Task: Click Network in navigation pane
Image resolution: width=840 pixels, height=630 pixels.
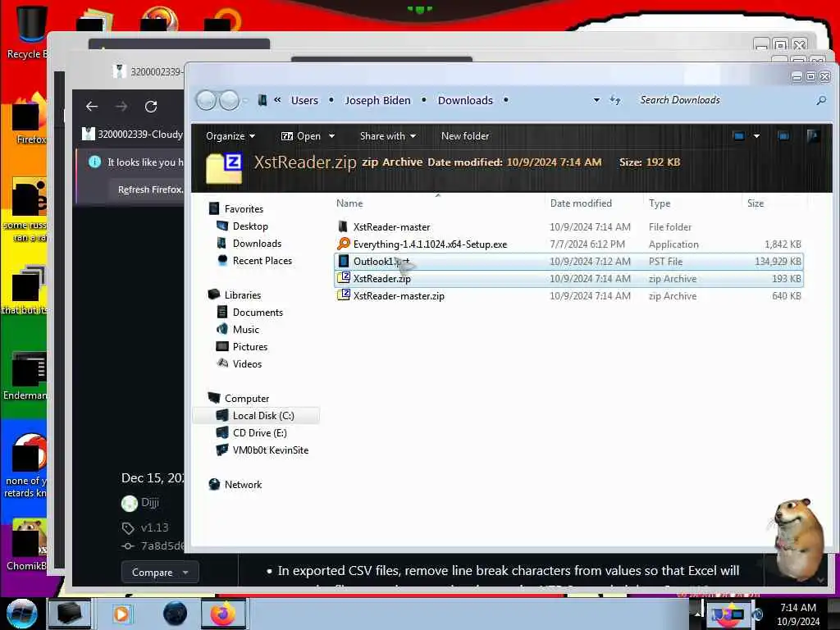Action: (243, 484)
